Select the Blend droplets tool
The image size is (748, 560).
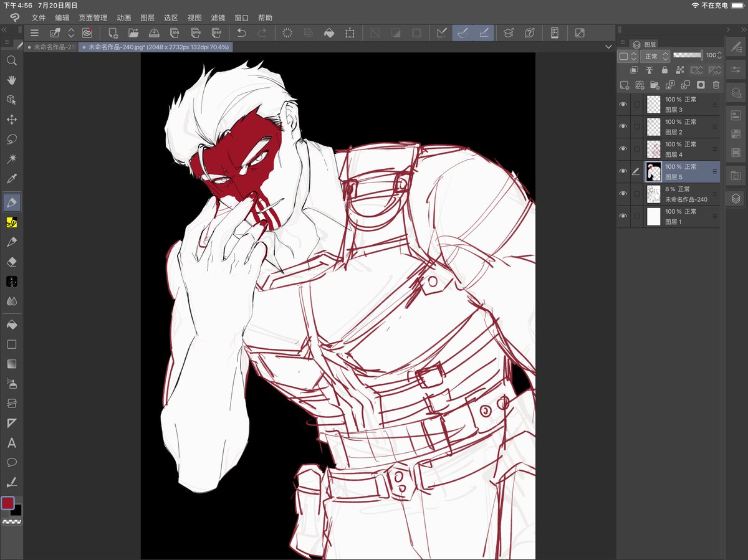click(x=11, y=301)
